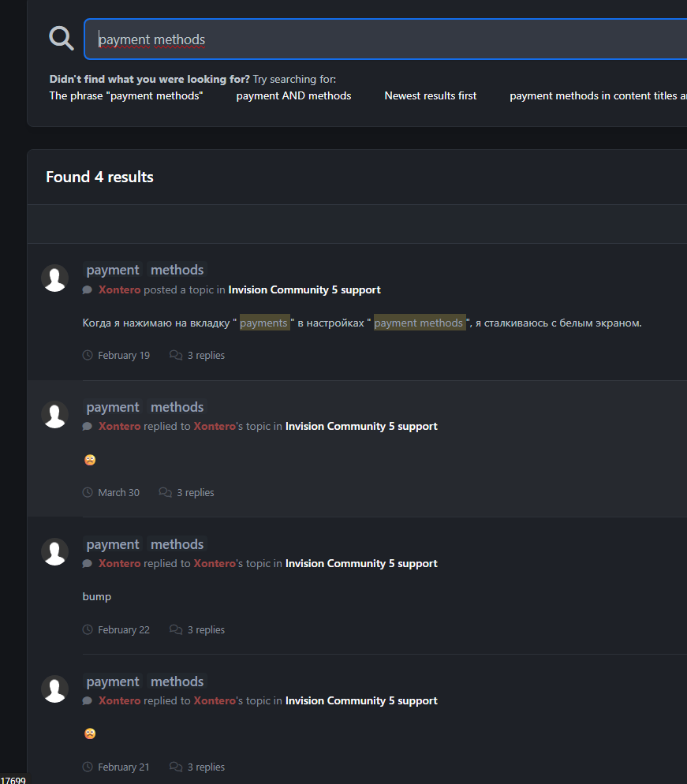The height and width of the screenshot is (784, 687).
Task: Click Xontero's avatar on February 19 result
Action: click(54, 278)
